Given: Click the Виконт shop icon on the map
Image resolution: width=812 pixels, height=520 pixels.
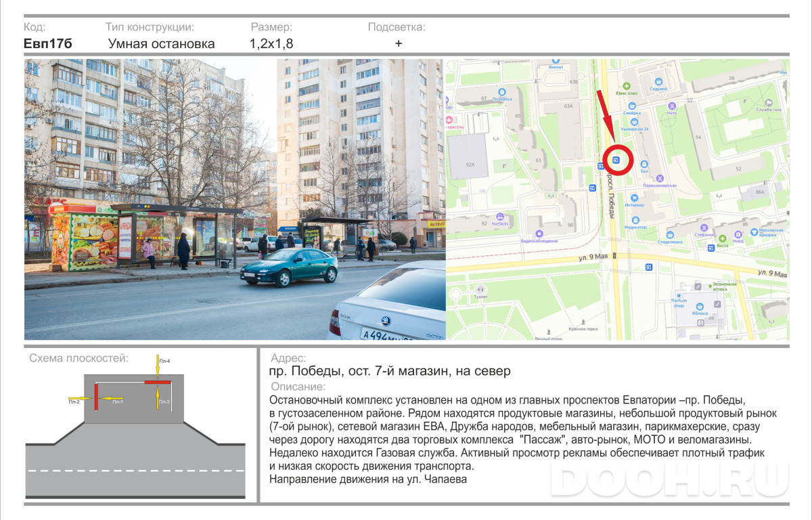Looking at the screenshot, I should click(556, 62).
